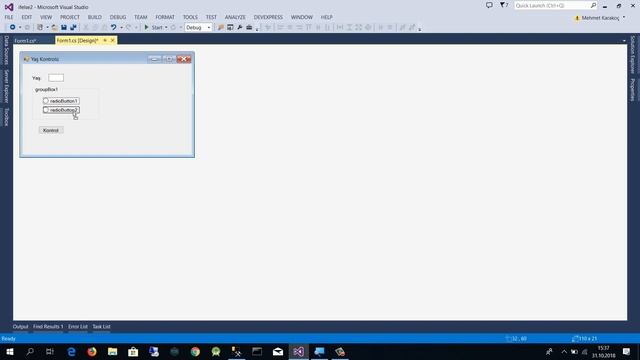The height and width of the screenshot is (360, 640).
Task: Select the Yaş label on the form
Action: pyautogui.click(x=37, y=78)
